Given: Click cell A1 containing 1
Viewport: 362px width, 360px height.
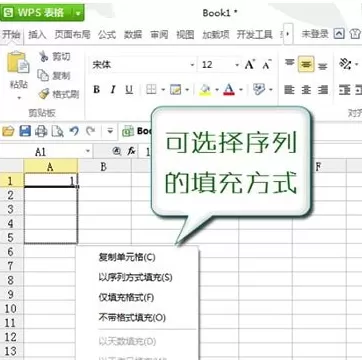Looking at the screenshot, I should coord(51,180).
